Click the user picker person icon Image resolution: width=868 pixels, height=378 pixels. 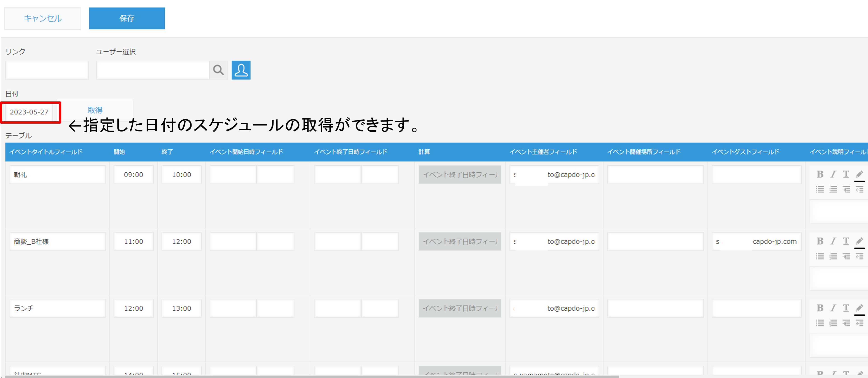[x=241, y=70]
